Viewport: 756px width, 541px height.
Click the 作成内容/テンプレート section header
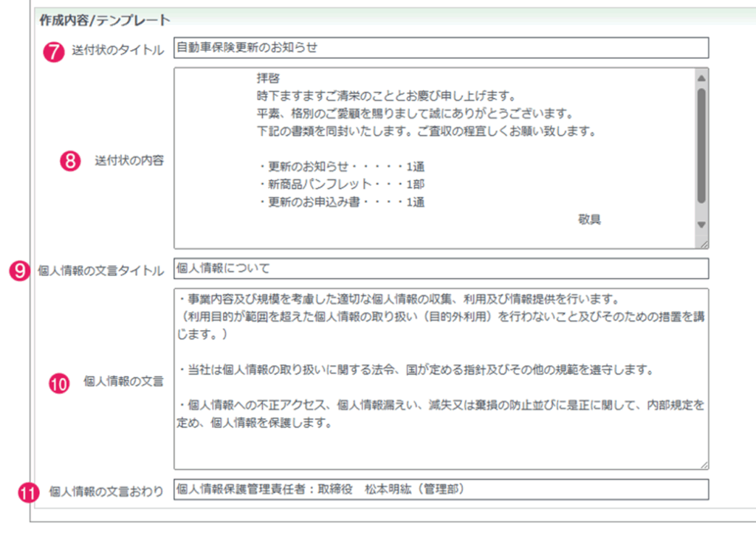(x=104, y=20)
